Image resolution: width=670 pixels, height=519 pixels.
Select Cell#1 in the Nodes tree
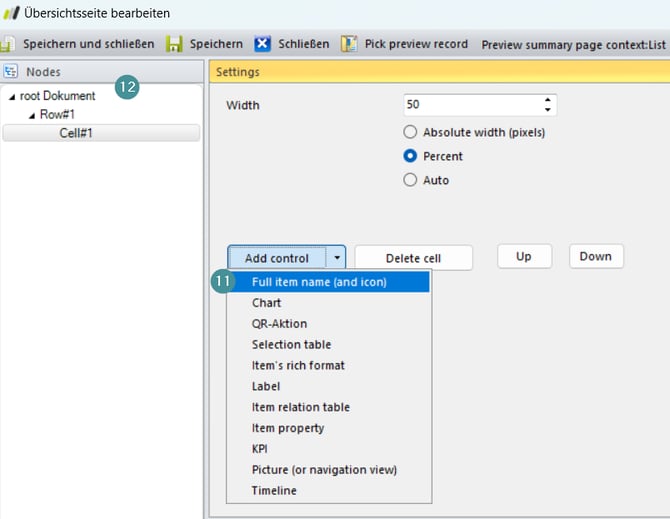tap(76, 133)
